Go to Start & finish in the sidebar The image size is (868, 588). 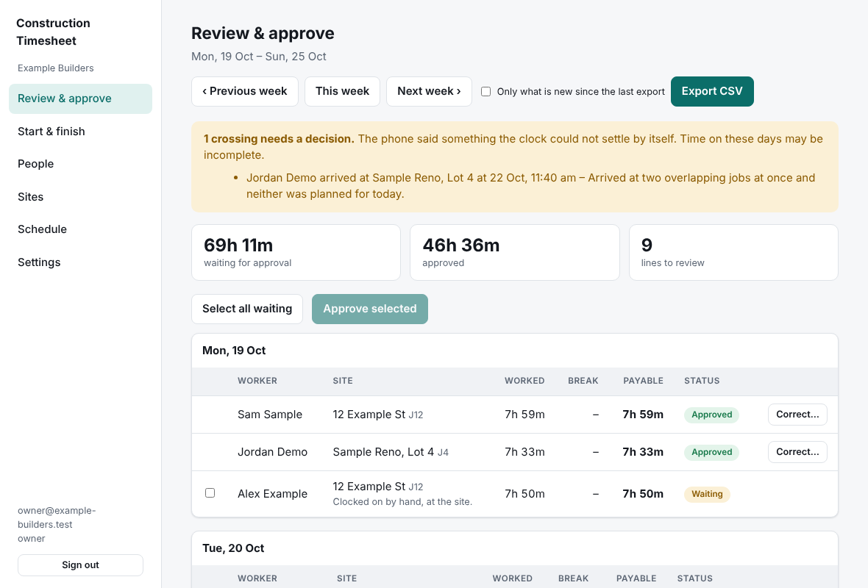[80, 132]
